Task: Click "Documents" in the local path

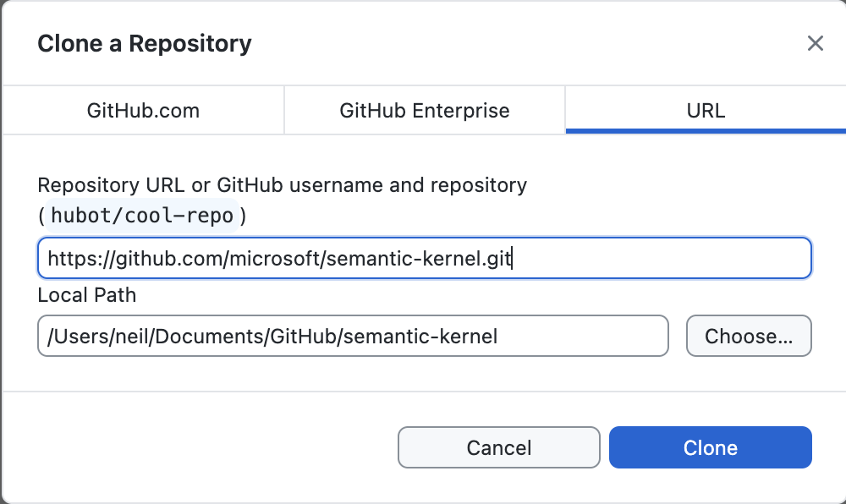Action: point(211,337)
